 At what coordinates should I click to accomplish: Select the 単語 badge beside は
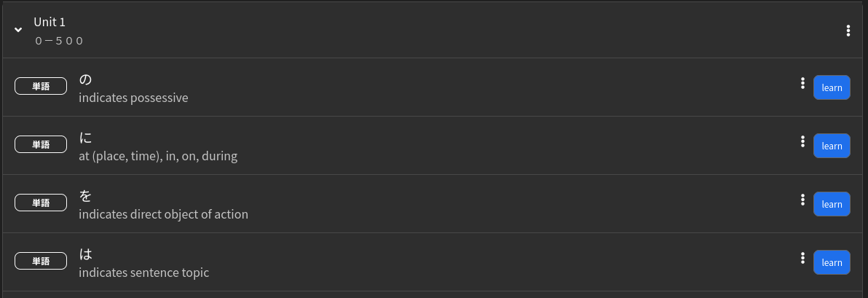[x=41, y=262]
